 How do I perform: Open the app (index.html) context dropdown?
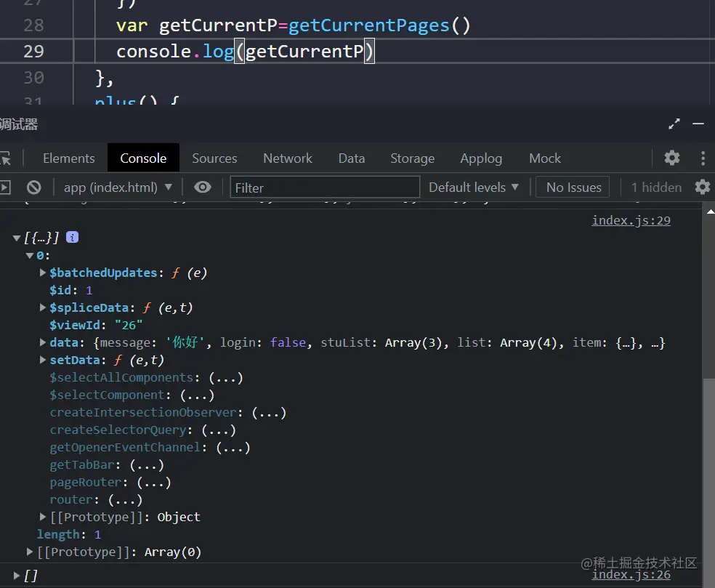click(118, 188)
